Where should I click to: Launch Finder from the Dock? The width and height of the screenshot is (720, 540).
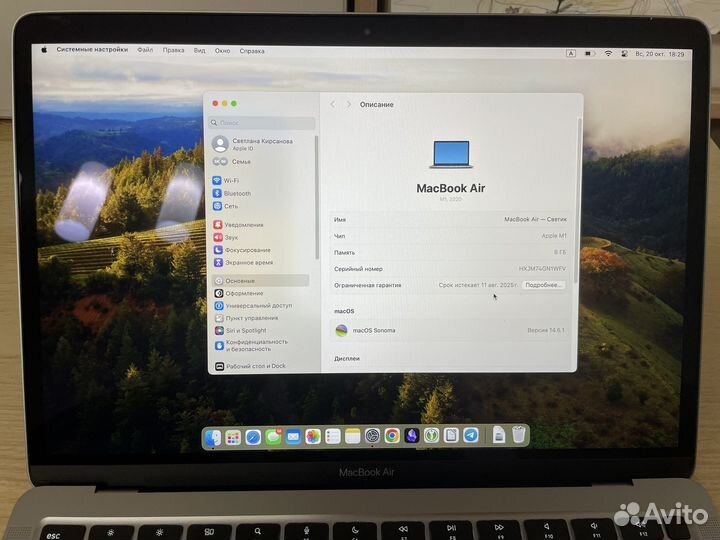(x=213, y=437)
